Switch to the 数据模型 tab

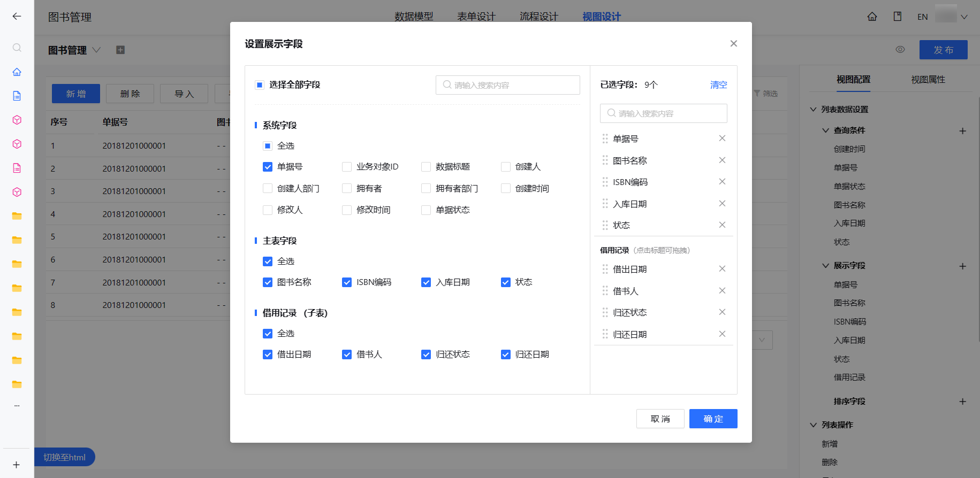tap(414, 17)
